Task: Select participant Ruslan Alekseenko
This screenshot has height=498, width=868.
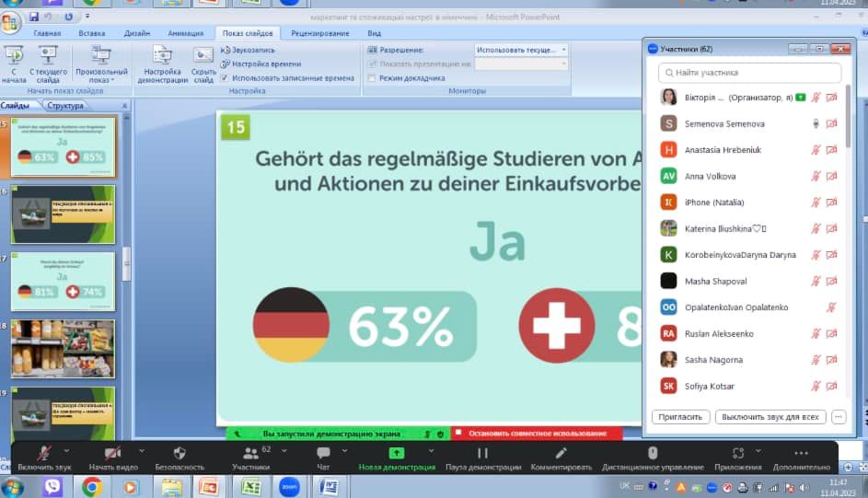Action: [x=748, y=333]
